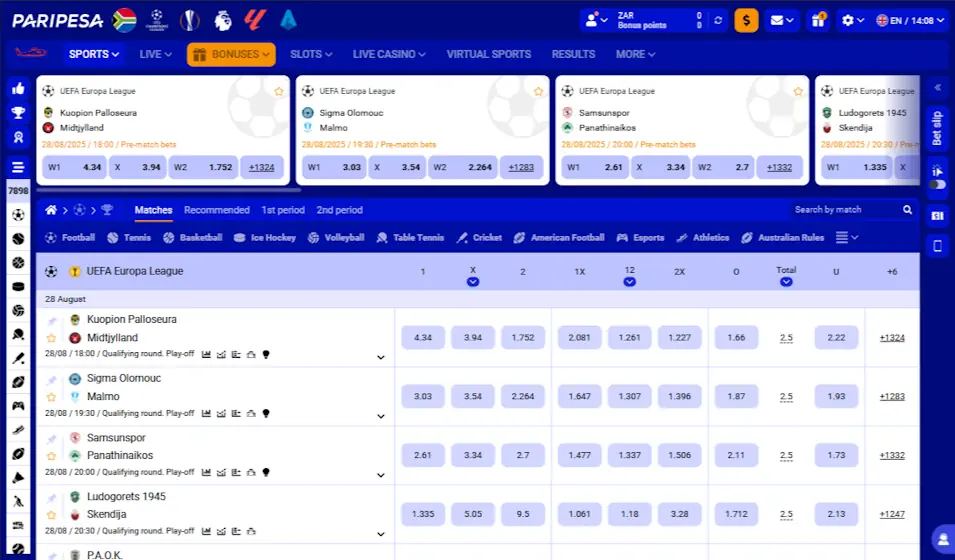Image resolution: width=955 pixels, height=560 pixels.
Task: Open the Total column dropdown
Action: (x=786, y=282)
